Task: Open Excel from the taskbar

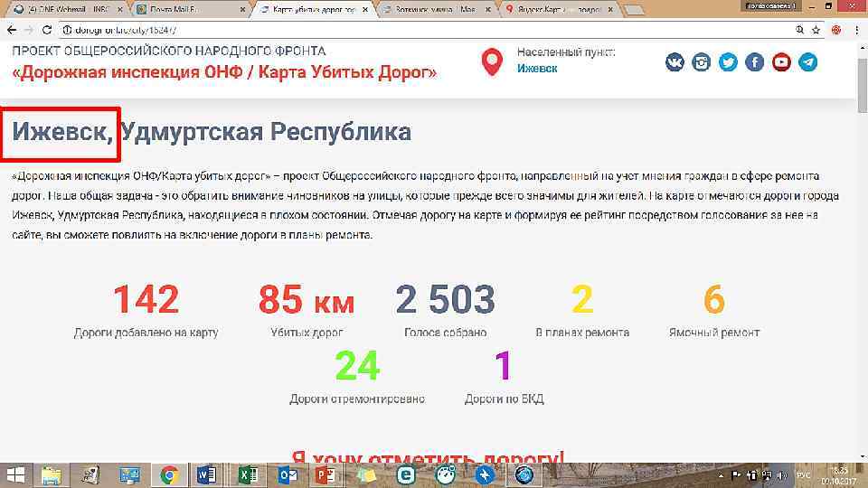Action: (248, 475)
